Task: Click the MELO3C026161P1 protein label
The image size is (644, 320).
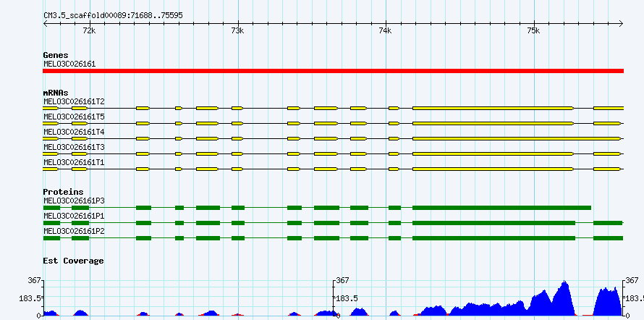Action: click(74, 216)
